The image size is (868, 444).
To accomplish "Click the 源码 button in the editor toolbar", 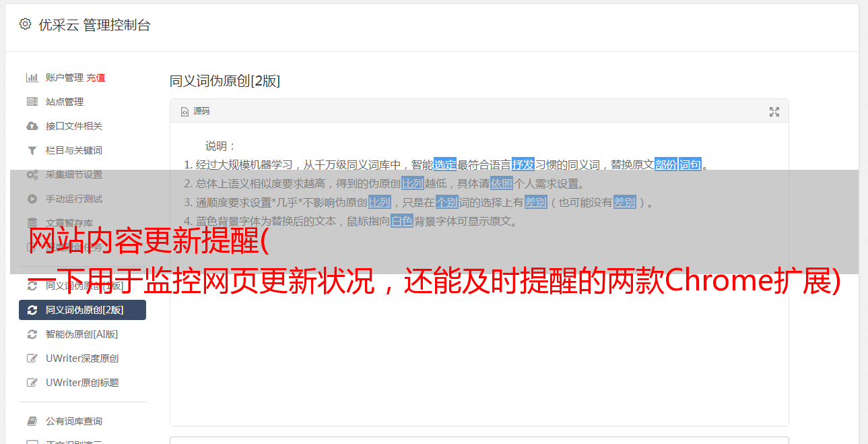I will pos(195,111).
